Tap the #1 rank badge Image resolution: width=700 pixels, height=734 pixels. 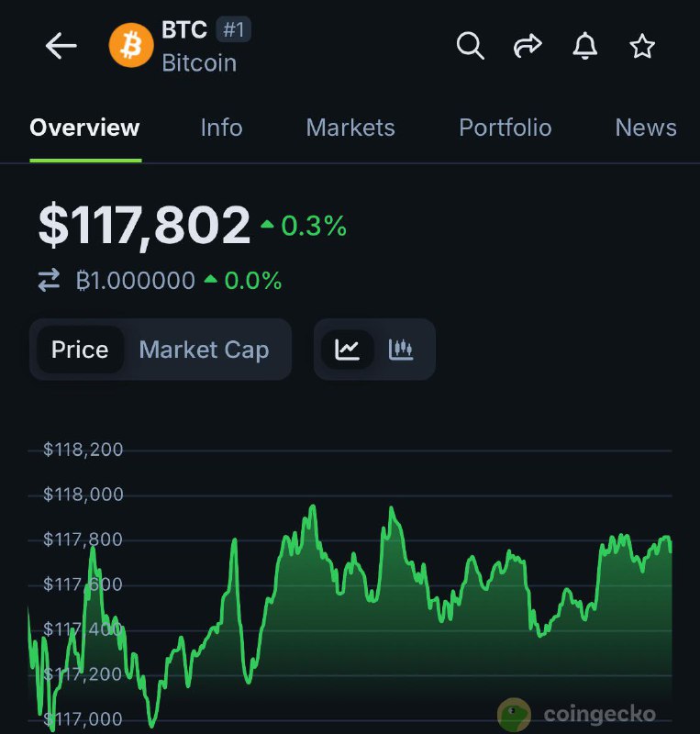point(233,29)
